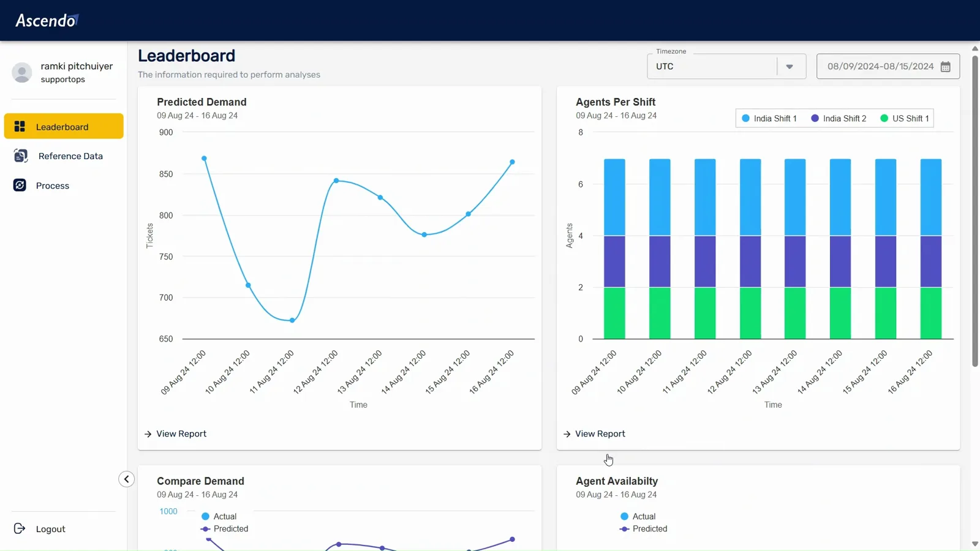This screenshot has width=980, height=551.
Task: Click the Logout icon
Action: pos(20,528)
